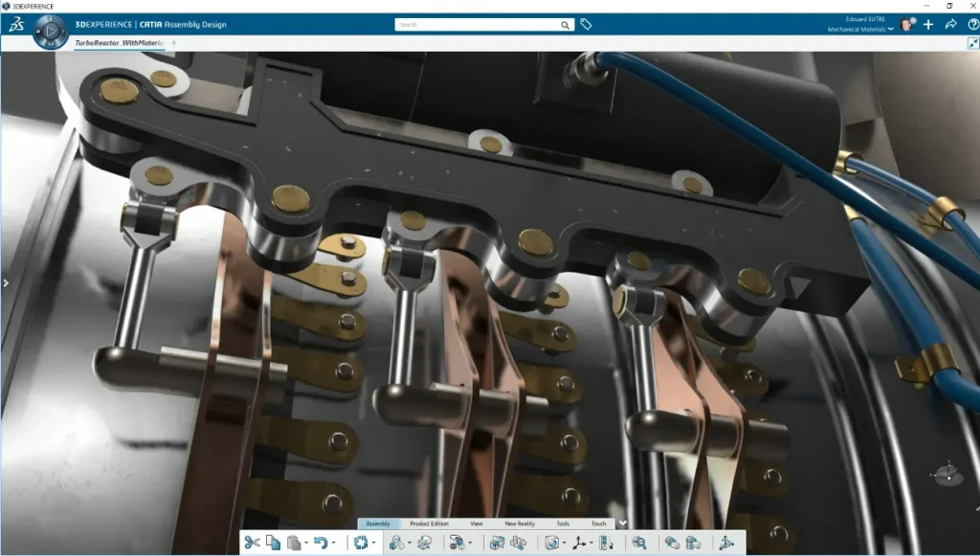Click the Update cycle icon
Viewport: 980px width, 556px height.
coord(361,543)
